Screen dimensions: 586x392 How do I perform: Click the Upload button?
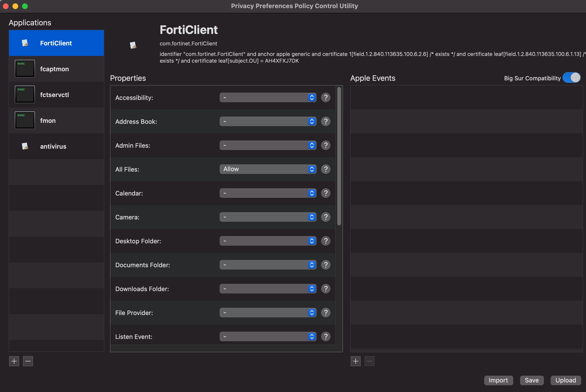[x=565, y=380]
